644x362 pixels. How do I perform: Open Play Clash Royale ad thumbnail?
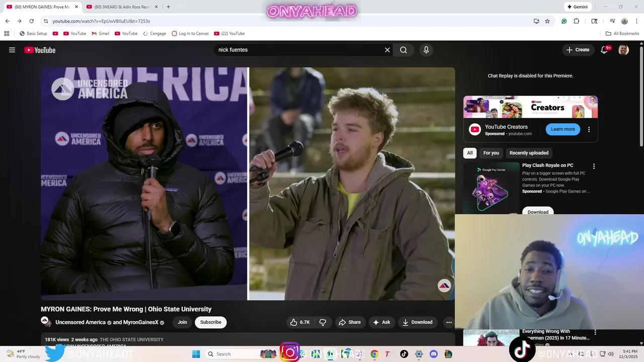point(492,188)
